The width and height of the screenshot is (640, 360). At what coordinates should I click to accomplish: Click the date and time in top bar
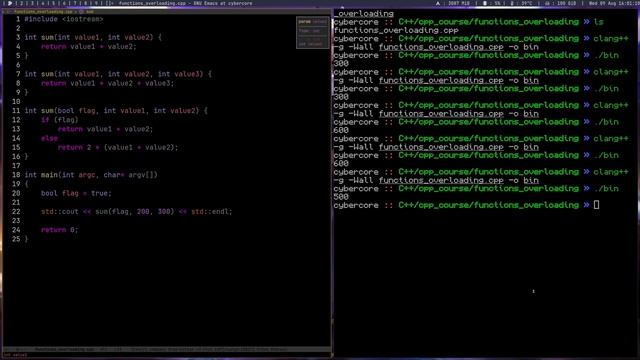tap(614, 3)
